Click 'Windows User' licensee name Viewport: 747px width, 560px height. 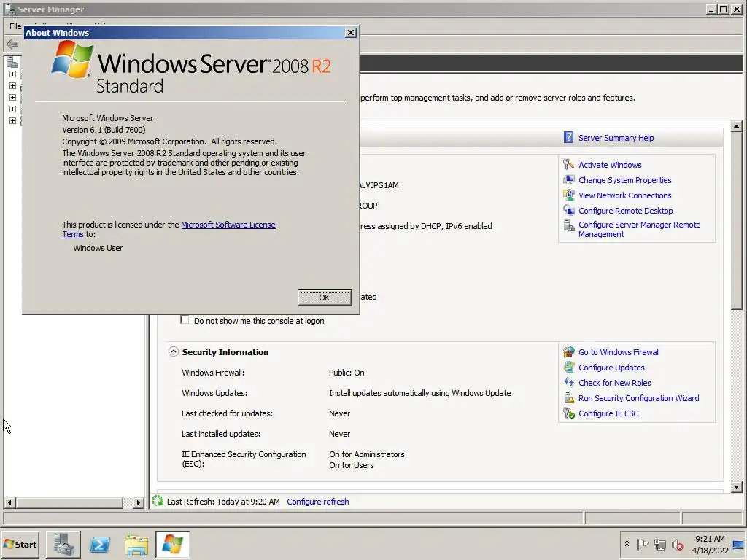tap(98, 248)
